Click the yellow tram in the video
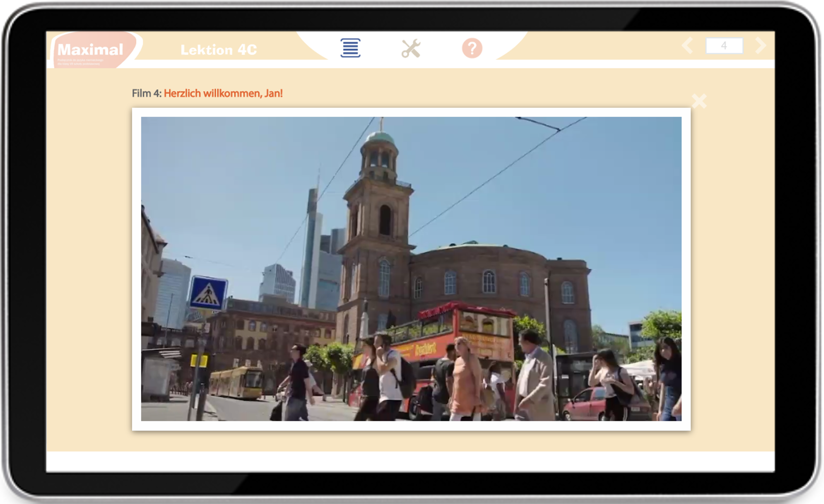824x504 pixels. (x=236, y=382)
